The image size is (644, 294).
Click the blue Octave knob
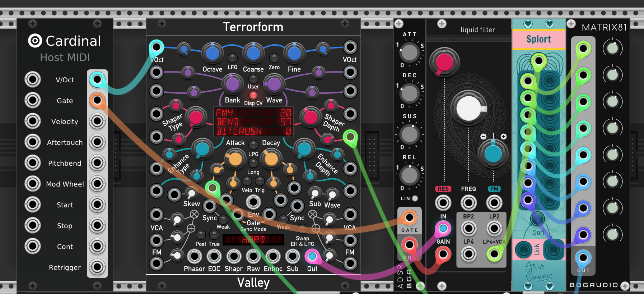[212, 53]
